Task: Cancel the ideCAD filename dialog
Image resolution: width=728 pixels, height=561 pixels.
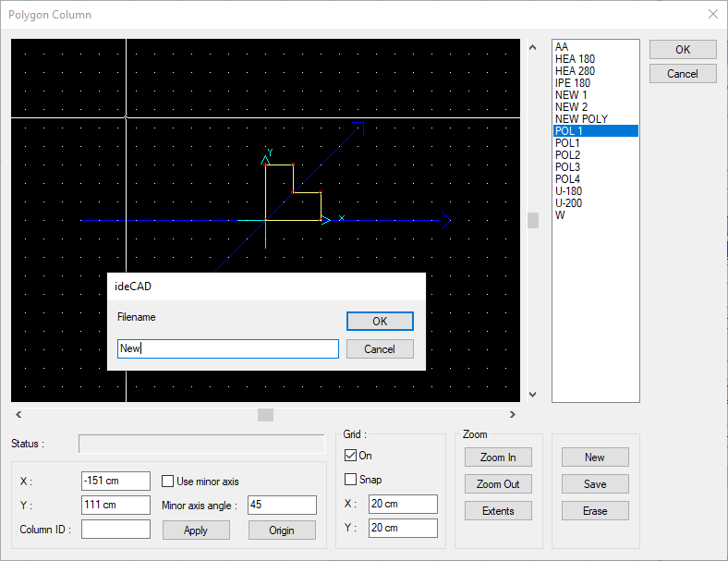Action: tap(380, 349)
